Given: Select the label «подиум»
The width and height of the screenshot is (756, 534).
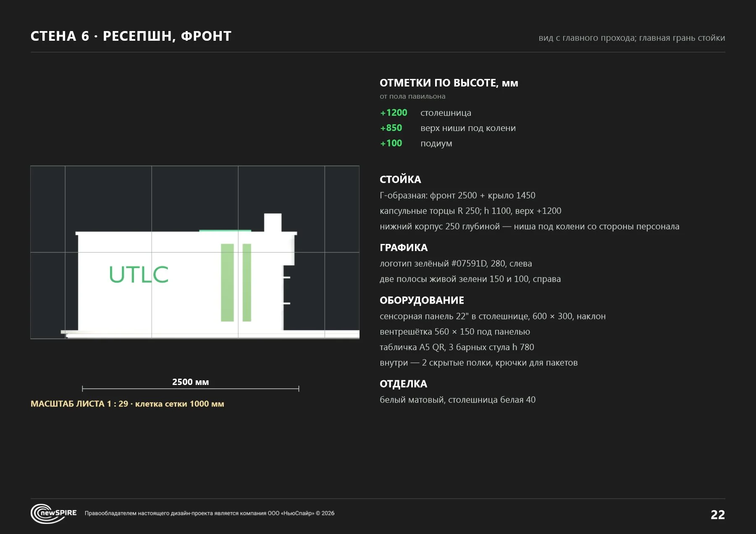Looking at the screenshot, I should [436, 144].
